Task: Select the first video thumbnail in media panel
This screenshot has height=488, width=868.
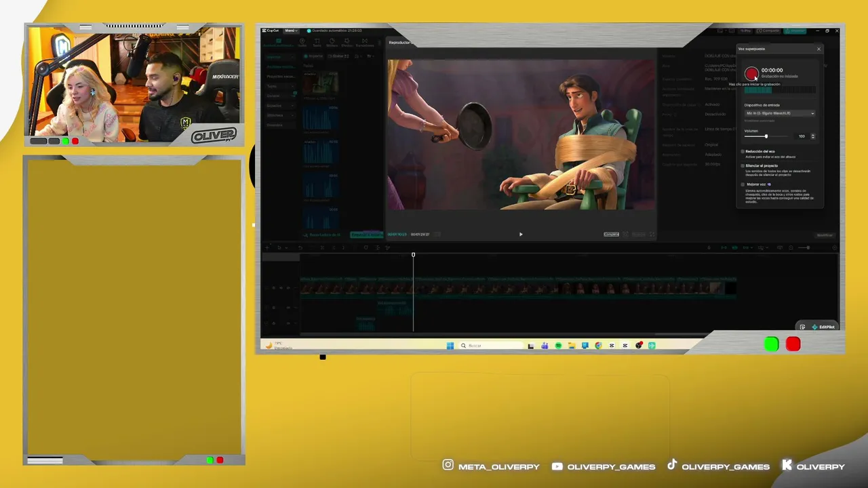Action: click(320, 82)
